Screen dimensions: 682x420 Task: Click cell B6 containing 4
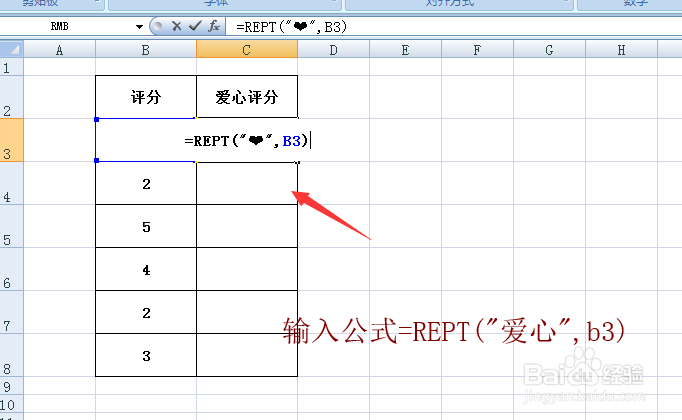pos(146,269)
